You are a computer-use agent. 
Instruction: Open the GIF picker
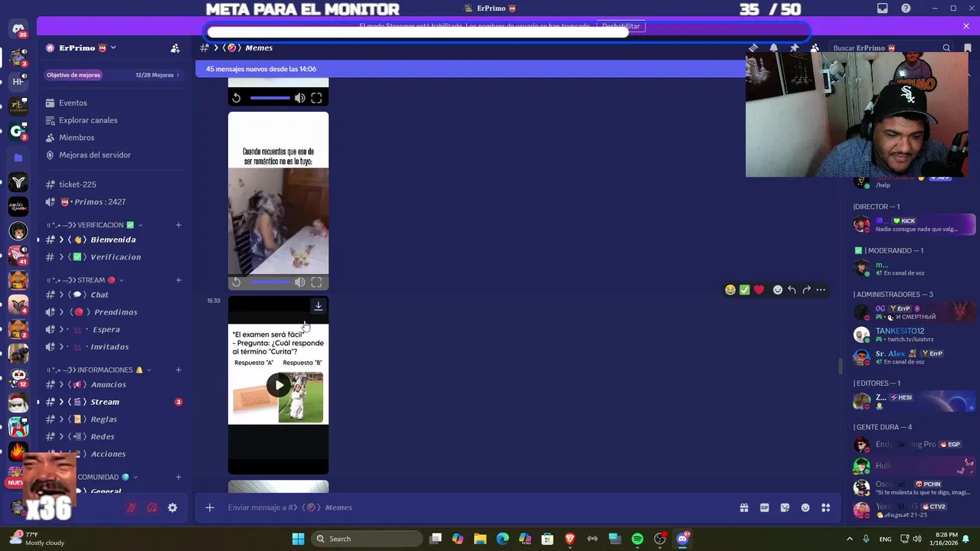[x=764, y=507]
